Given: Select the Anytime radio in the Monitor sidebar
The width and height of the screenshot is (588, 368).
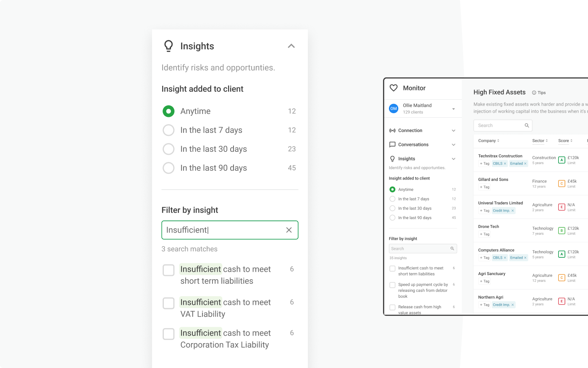Looking at the screenshot, I should [392, 190].
